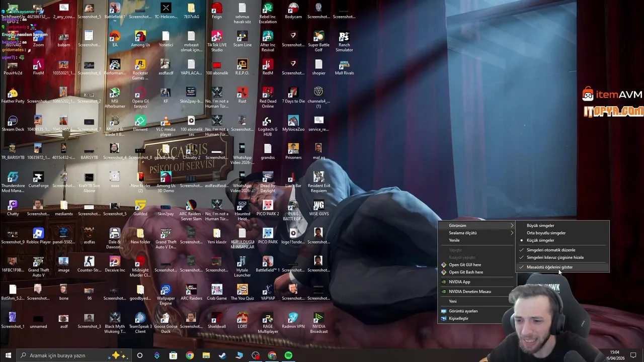Open the TikTok LIVE Studio icon
Screen dimensions: 644x362
[x=217, y=41]
